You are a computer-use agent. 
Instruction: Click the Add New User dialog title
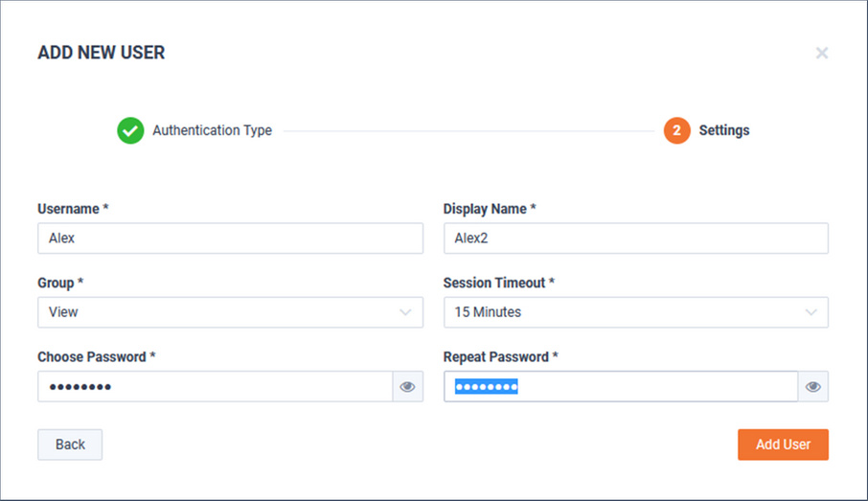102,53
